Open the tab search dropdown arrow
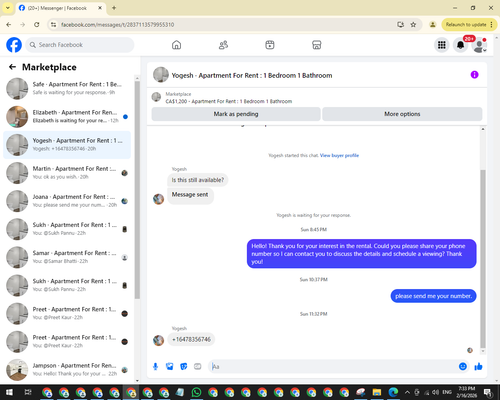Screen dimensions: 500x400 pos(8,8)
